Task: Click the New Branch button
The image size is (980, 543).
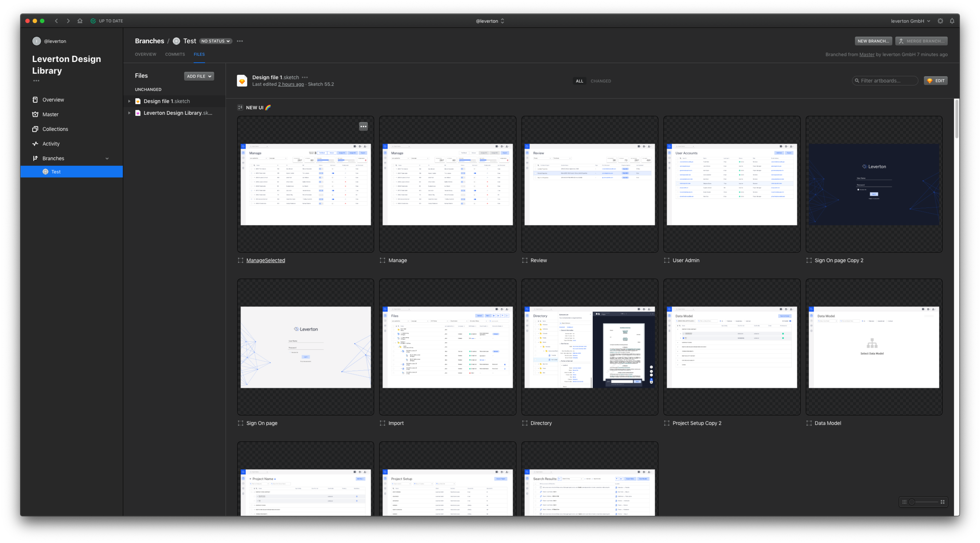Action: click(x=873, y=41)
